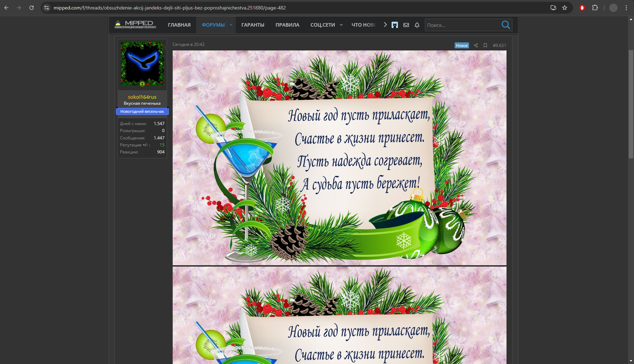Click the page URL in the address bar
This screenshot has width=634, height=364.
[170, 8]
